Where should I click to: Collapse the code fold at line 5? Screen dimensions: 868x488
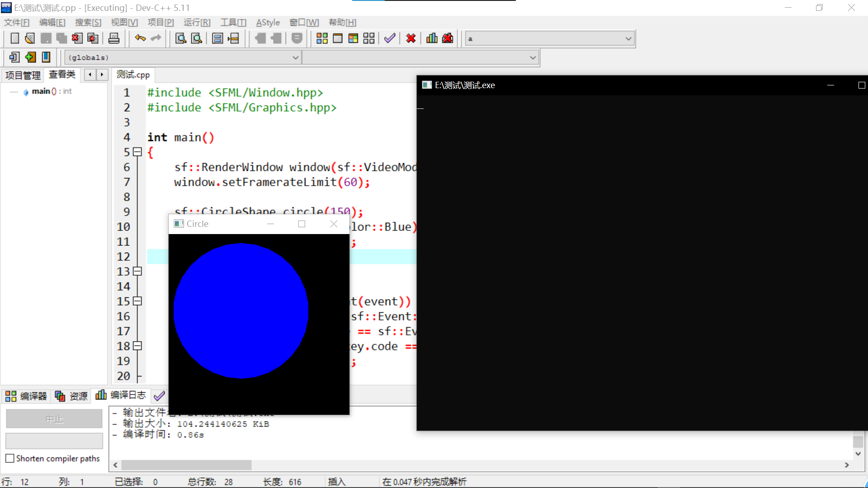(137, 152)
